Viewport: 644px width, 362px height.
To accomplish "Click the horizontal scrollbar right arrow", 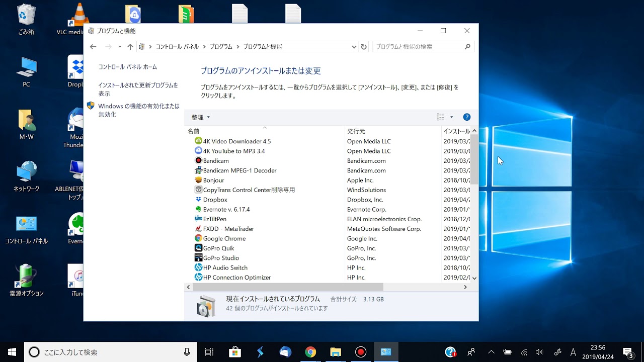I will click(x=465, y=287).
